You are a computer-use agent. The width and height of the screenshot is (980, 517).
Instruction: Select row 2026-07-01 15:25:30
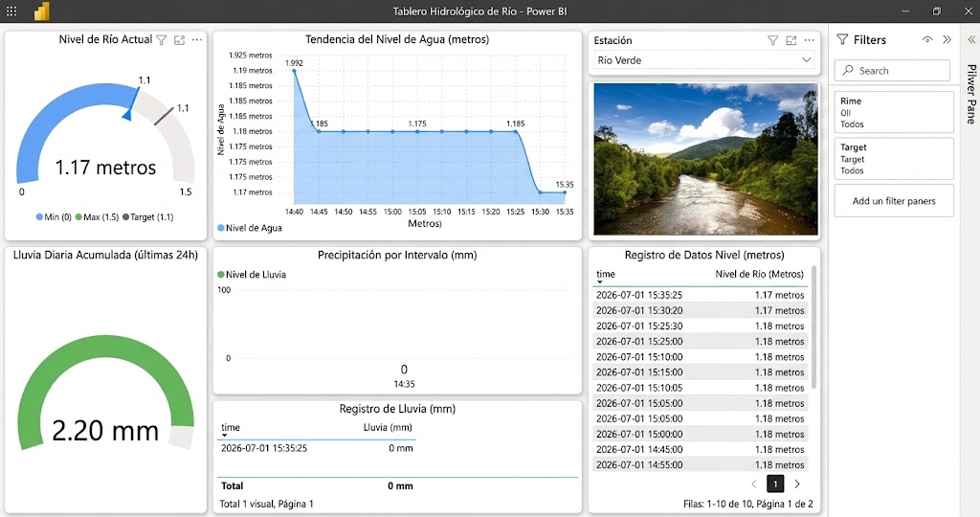coord(700,326)
